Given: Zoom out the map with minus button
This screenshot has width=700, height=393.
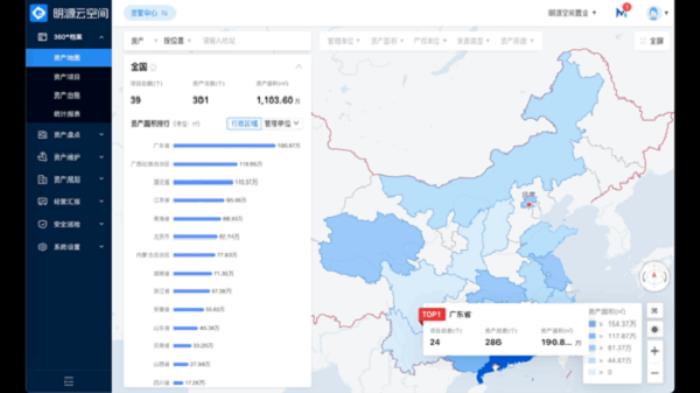Looking at the screenshot, I should tap(654, 372).
